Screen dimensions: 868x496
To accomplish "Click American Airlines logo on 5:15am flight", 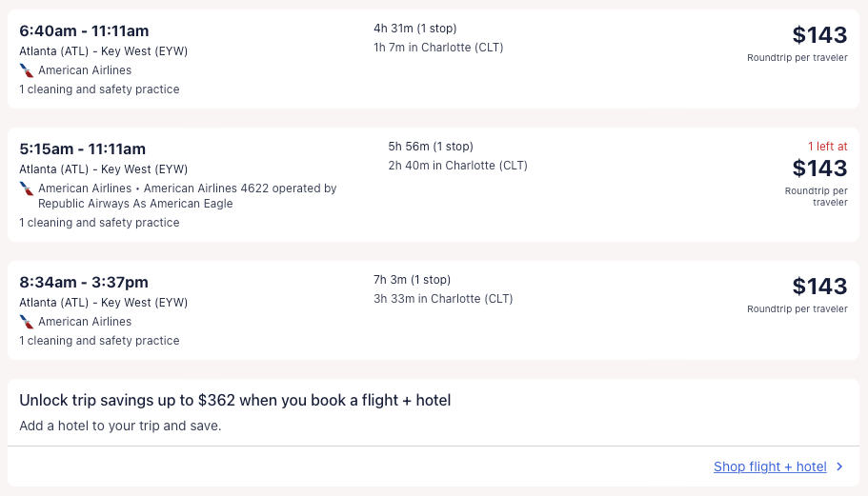I will 27,188.
